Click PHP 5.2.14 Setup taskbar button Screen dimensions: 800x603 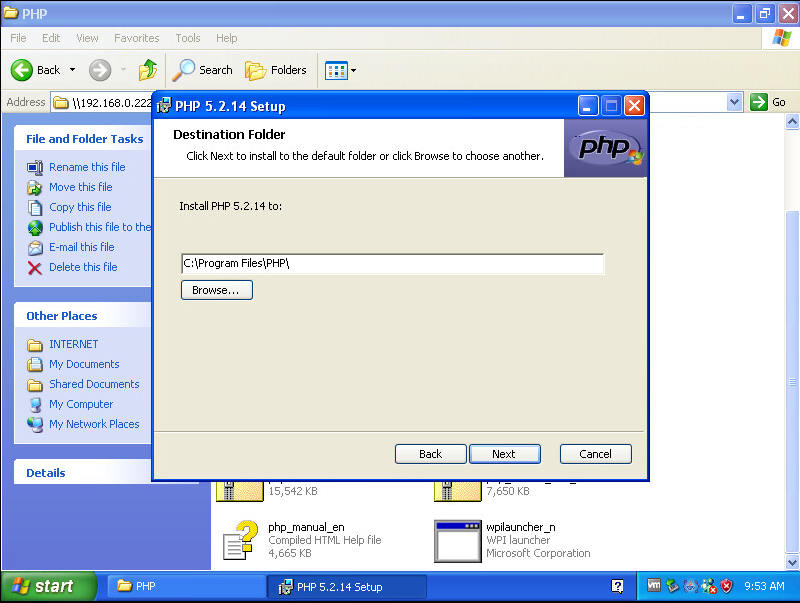pyautogui.click(x=347, y=587)
